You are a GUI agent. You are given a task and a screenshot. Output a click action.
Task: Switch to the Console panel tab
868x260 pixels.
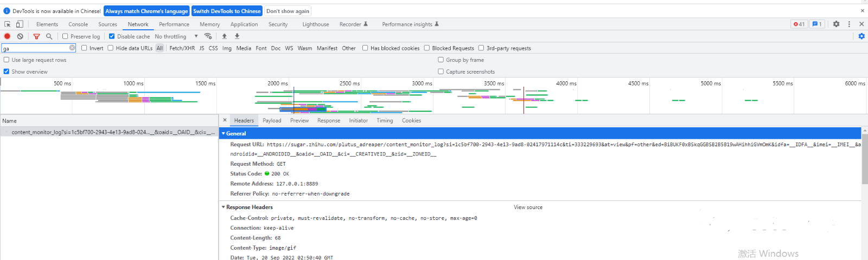pyautogui.click(x=78, y=24)
